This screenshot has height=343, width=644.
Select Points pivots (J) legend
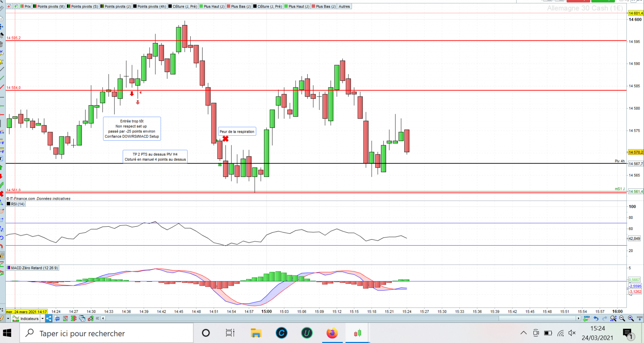point(116,6)
